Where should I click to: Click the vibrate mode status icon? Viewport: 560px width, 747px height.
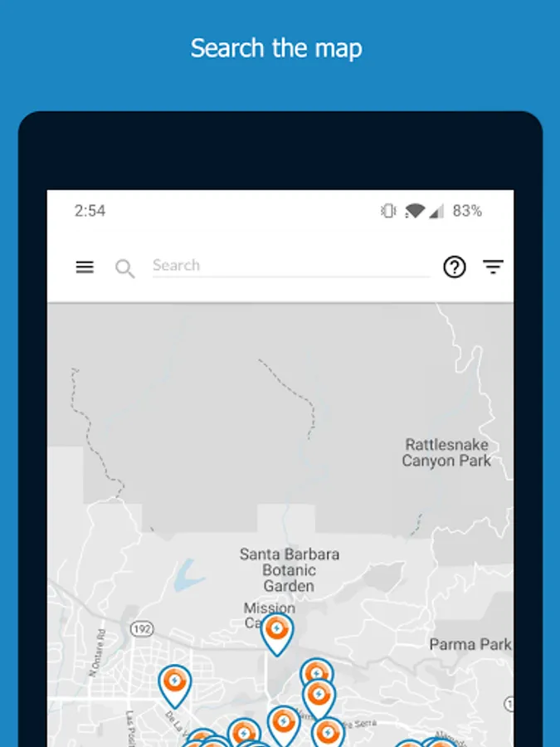point(388,211)
